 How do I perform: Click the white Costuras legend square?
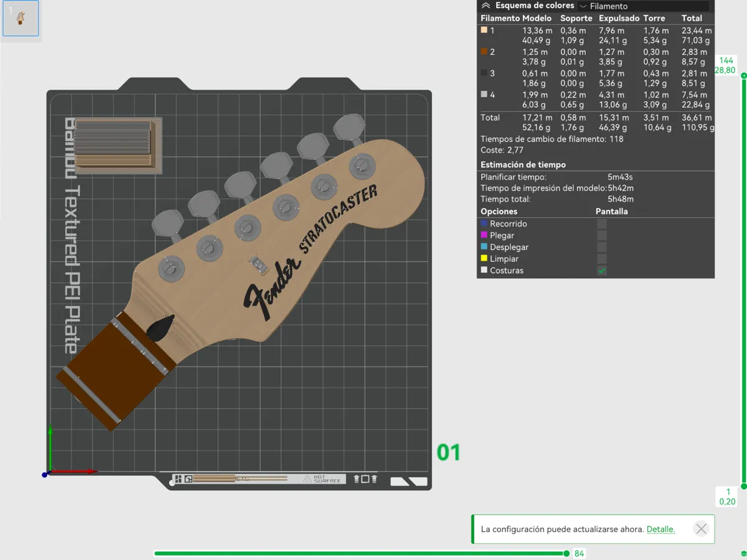(x=484, y=270)
